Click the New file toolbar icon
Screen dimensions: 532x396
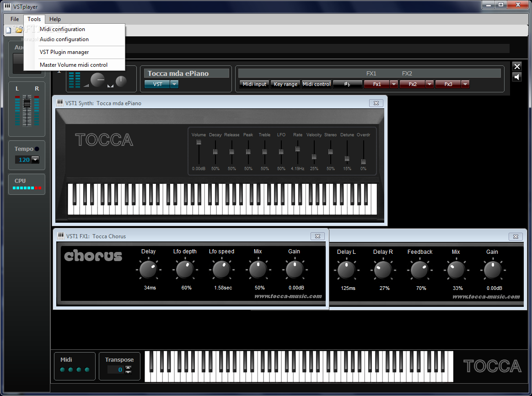tap(9, 30)
